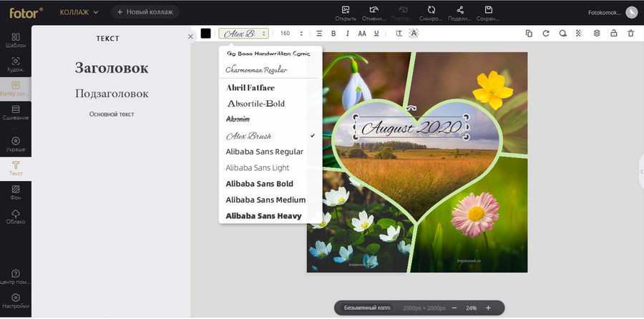Toggle the lock icon for the text
Image resolution: width=644 pixels, height=319 pixels.
[614, 34]
